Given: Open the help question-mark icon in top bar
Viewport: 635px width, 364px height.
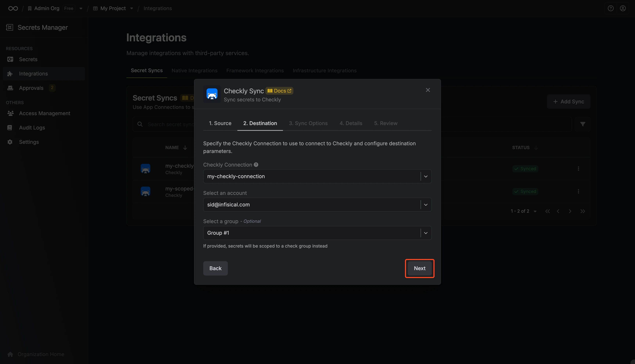Looking at the screenshot, I should [611, 8].
